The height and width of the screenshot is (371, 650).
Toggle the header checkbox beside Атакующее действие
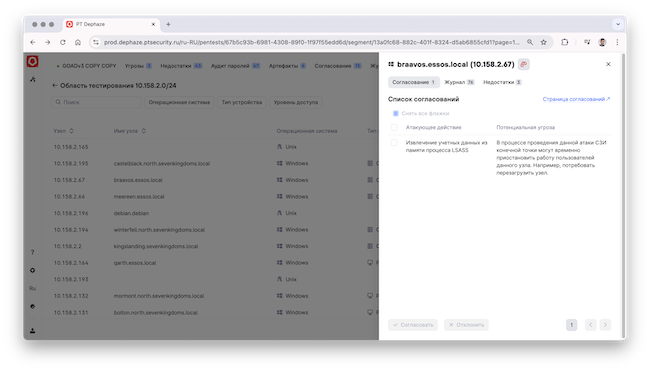click(x=394, y=127)
